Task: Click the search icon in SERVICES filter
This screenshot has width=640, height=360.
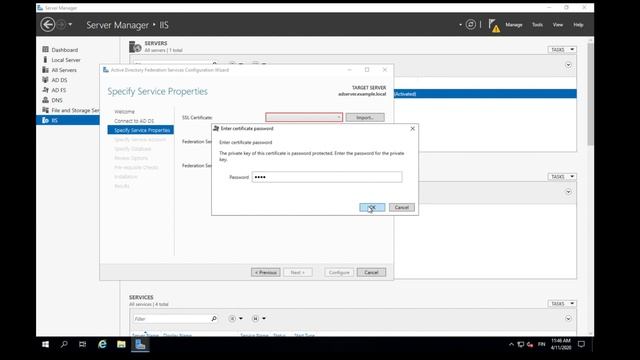Action: 214,318
